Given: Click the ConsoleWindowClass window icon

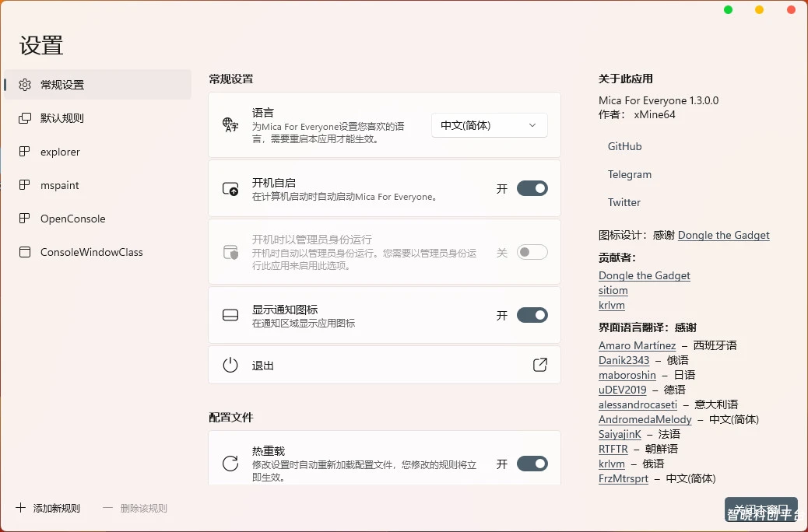Looking at the screenshot, I should pos(25,252).
